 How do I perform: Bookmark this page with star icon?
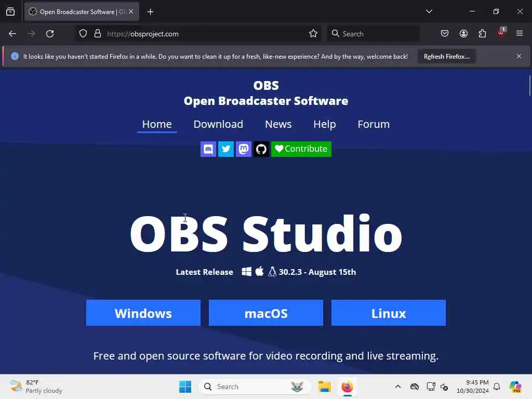click(x=313, y=34)
